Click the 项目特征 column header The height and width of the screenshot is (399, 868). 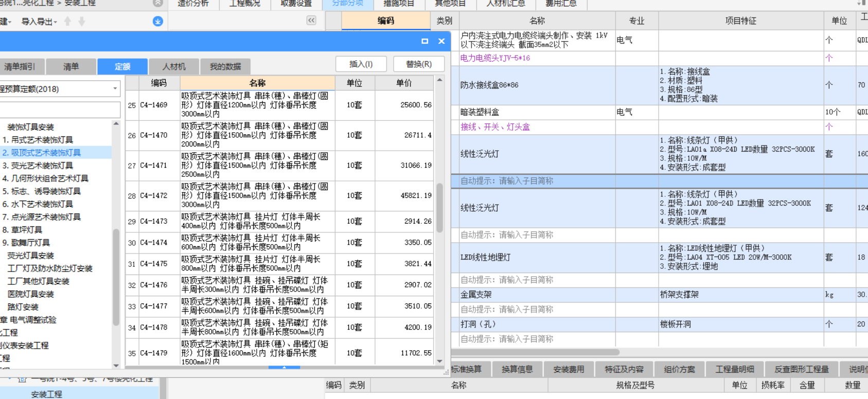[x=741, y=21]
